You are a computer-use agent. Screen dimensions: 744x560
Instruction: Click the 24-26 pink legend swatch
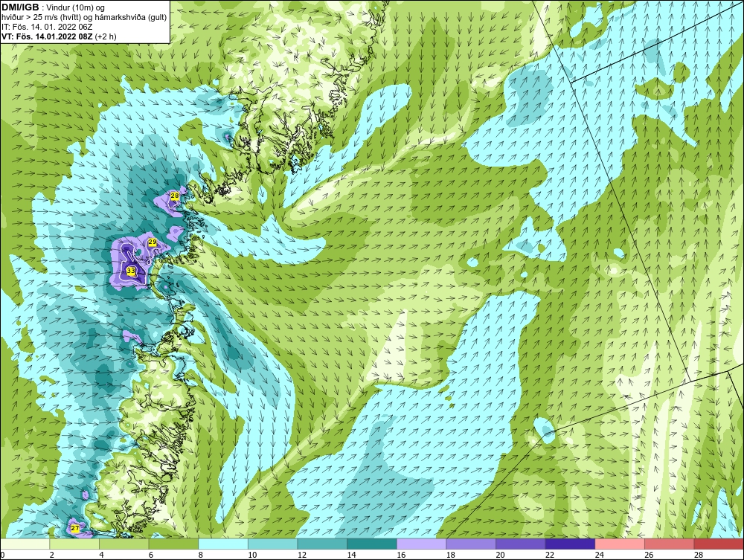(619, 544)
